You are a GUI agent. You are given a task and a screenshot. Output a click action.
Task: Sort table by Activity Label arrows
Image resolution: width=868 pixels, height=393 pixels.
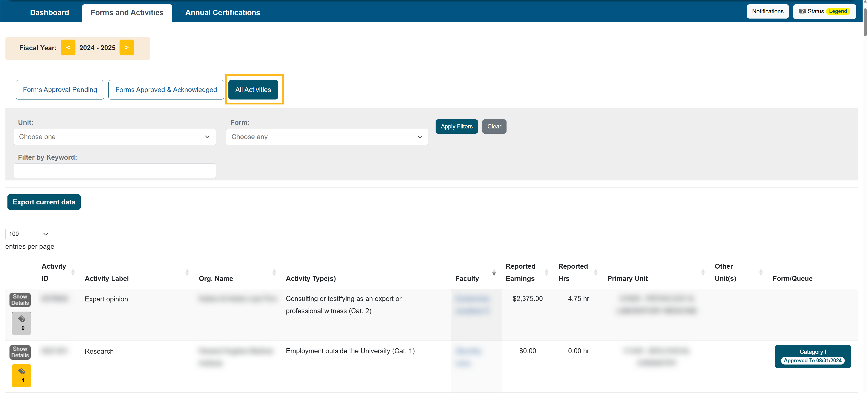tap(187, 272)
